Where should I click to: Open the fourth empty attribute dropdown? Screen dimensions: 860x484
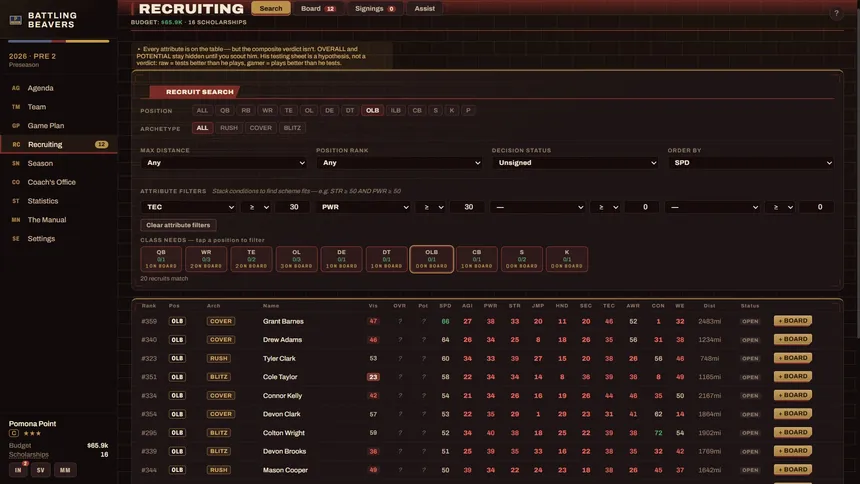point(712,207)
